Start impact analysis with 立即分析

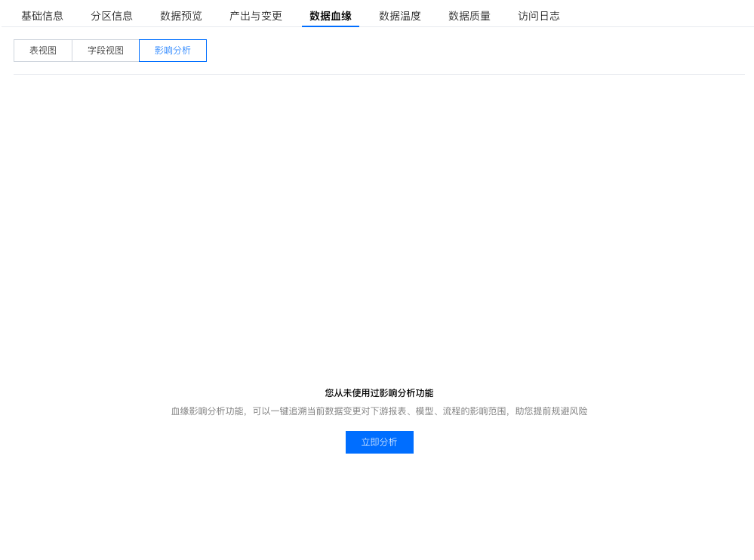click(x=379, y=442)
